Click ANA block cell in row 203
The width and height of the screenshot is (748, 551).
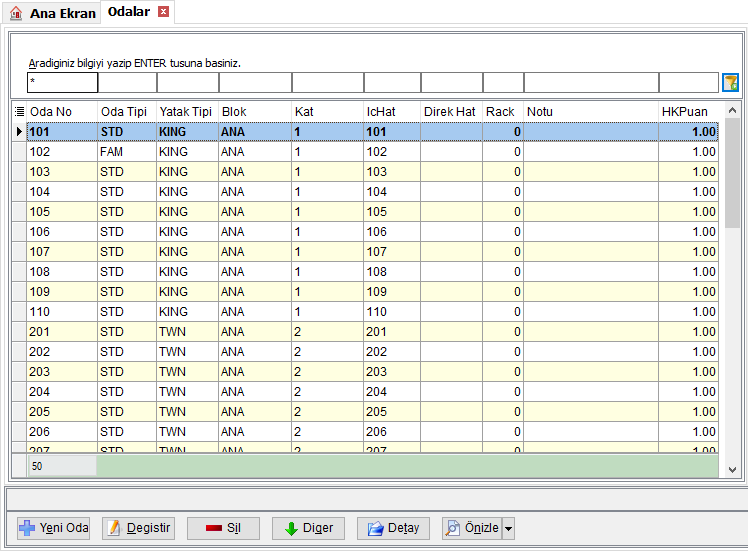[255, 372]
